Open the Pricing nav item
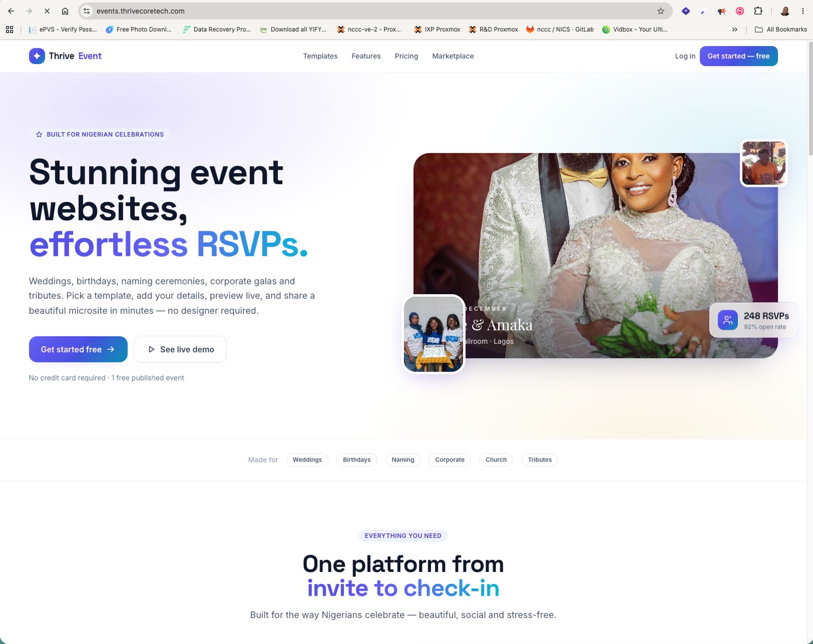The height and width of the screenshot is (644, 813). point(407,56)
